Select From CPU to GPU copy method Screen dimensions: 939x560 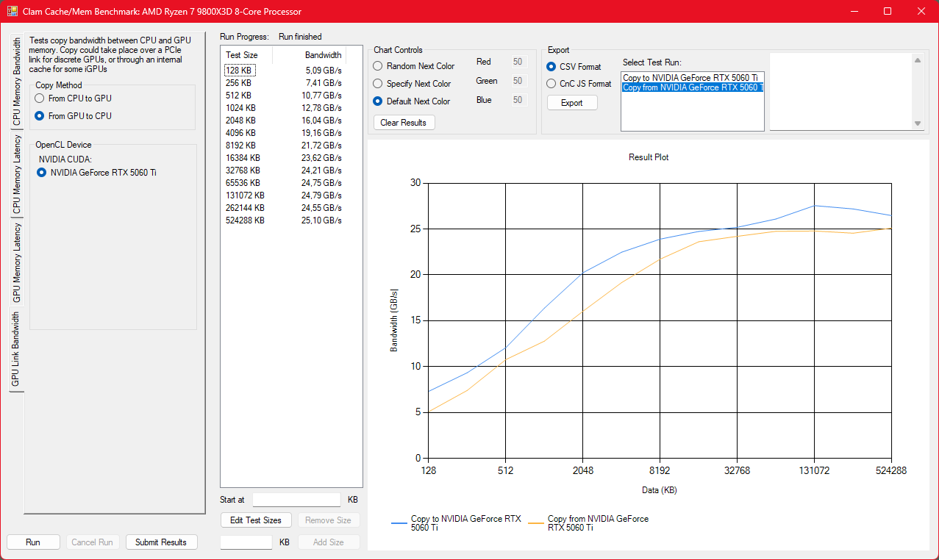click(x=73, y=98)
